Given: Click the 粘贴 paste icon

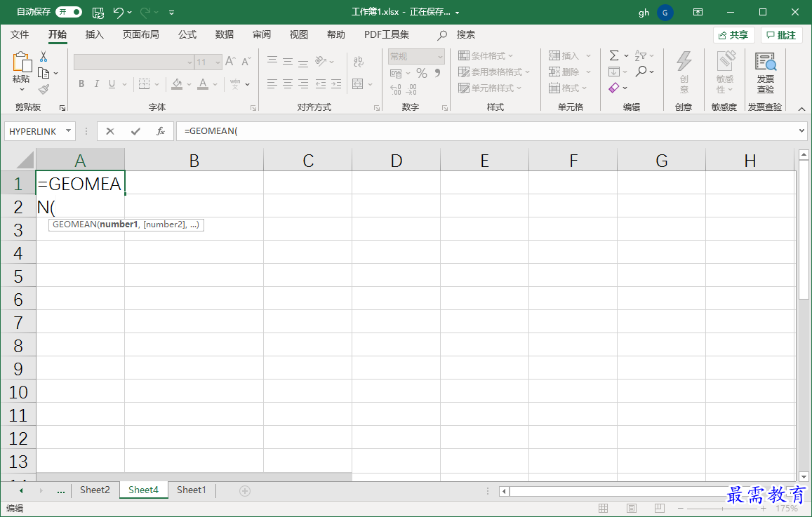Looking at the screenshot, I should pyautogui.click(x=22, y=62).
